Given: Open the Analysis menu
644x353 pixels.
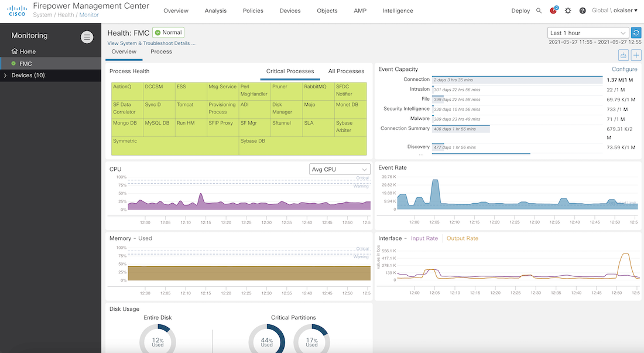Looking at the screenshot, I should coord(215,11).
